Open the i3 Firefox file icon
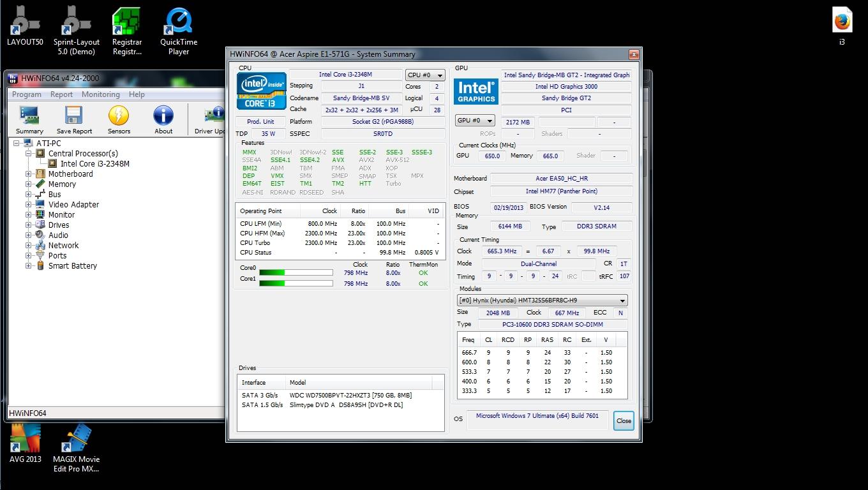868x490 pixels. pos(842,26)
